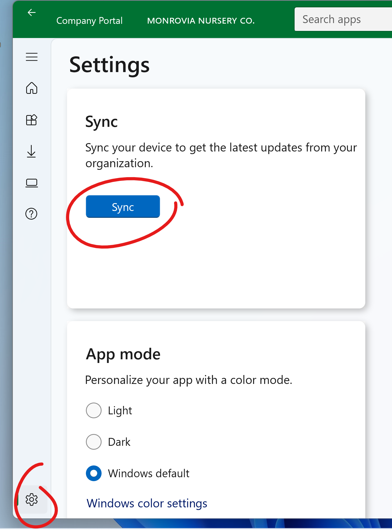Open the Windows color settings link

click(147, 503)
